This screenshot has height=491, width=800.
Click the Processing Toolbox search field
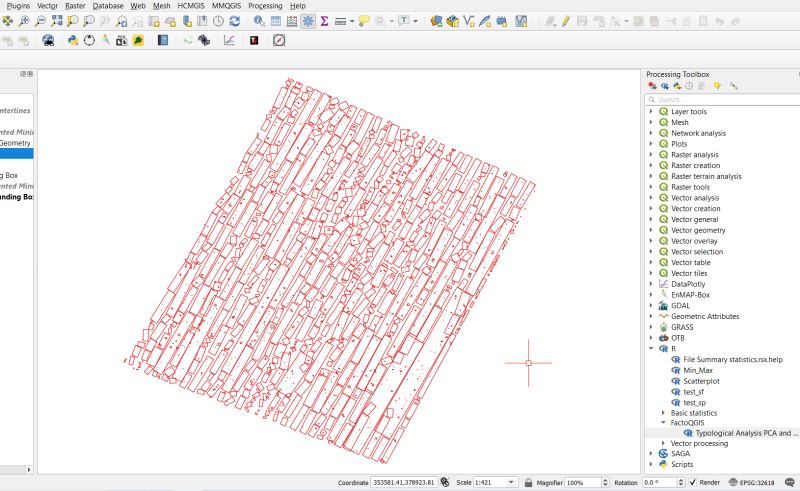click(722, 100)
